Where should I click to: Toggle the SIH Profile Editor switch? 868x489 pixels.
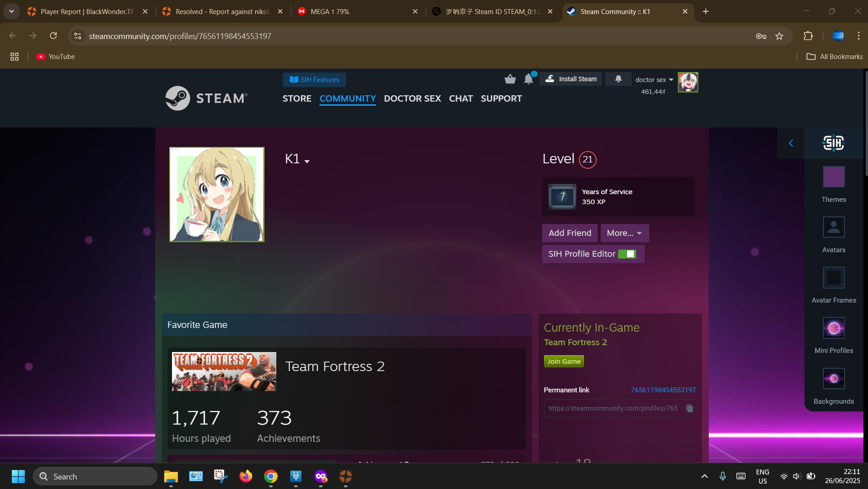628,254
